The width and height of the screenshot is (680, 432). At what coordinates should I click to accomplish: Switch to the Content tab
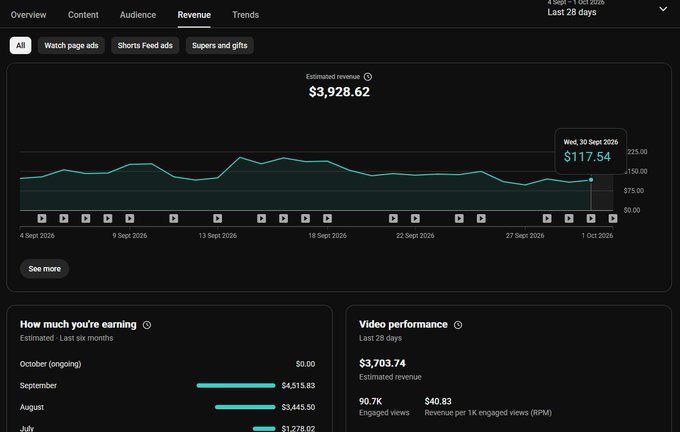[x=83, y=15]
